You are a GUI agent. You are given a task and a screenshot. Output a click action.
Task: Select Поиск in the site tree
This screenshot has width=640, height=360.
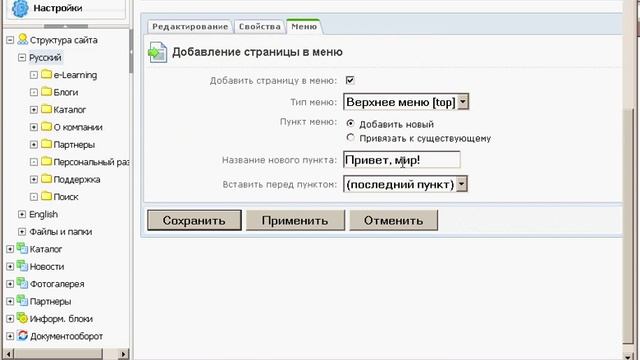(66, 197)
